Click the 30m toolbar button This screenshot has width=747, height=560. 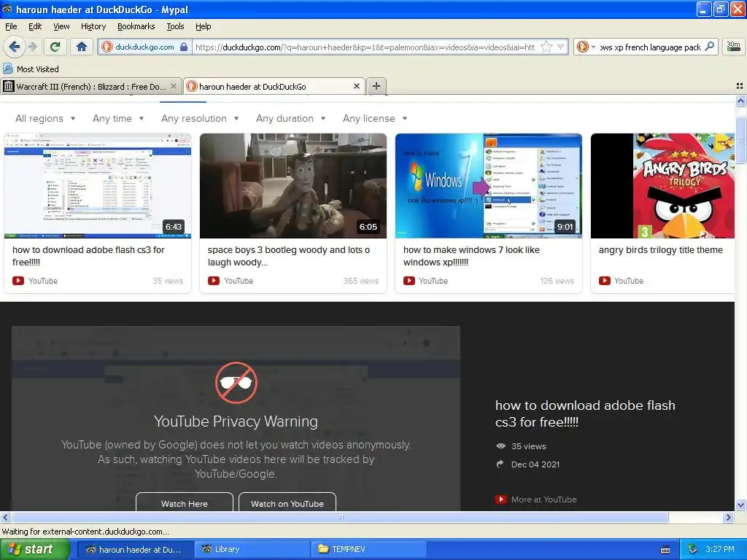(x=733, y=46)
